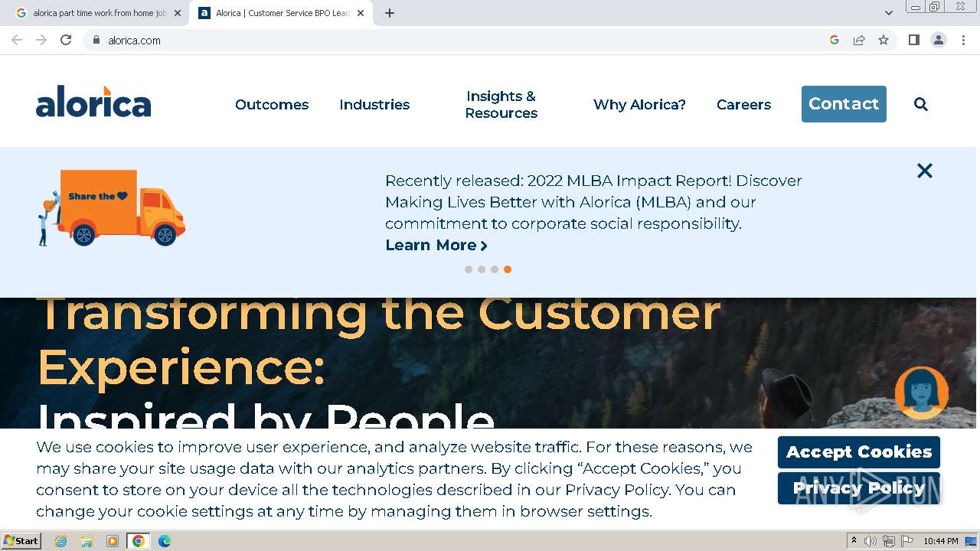This screenshot has height=551, width=980.
Task: Select the fourth orange carousel dot
Action: [508, 269]
